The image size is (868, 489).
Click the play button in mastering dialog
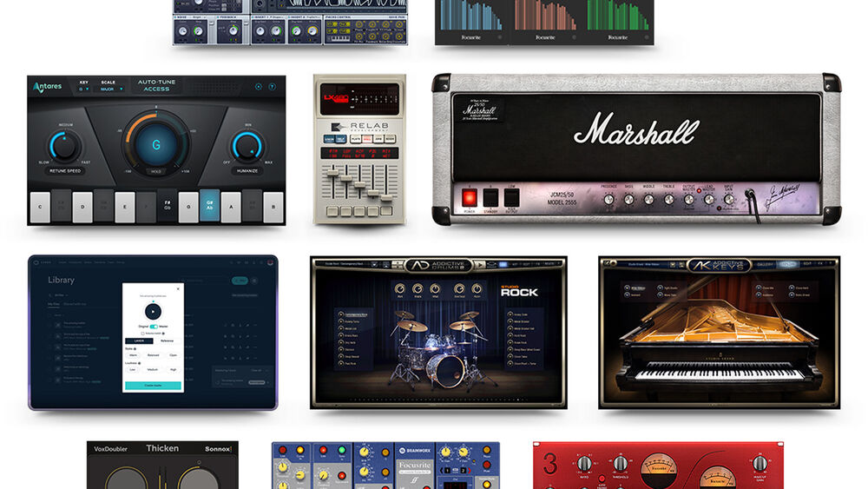pyautogui.click(x=153, y=312)
